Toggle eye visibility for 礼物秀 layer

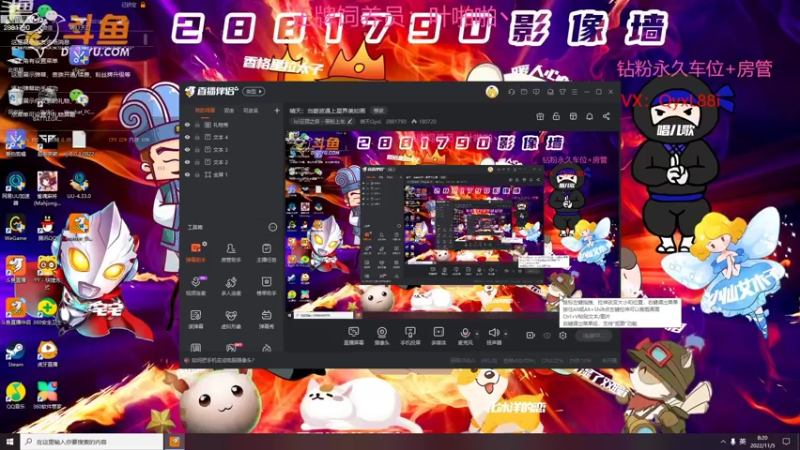(x=187, y=124)
